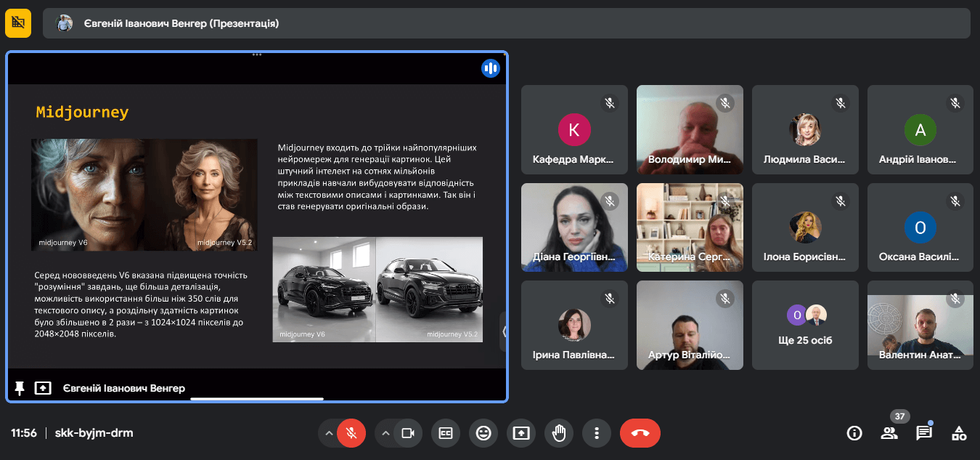Image resolution: width=980 pixels, height=460 pixels.
Task: Collapse the side handle at presentation edge
Action: click(x=503, y=331)
